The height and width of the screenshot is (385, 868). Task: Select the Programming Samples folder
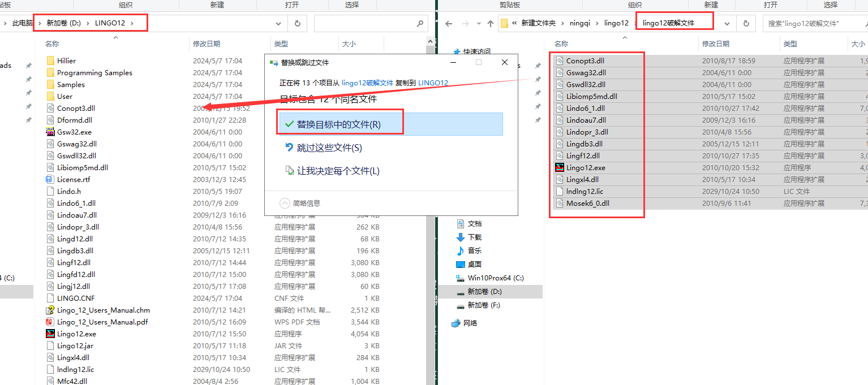click(94, 72)
